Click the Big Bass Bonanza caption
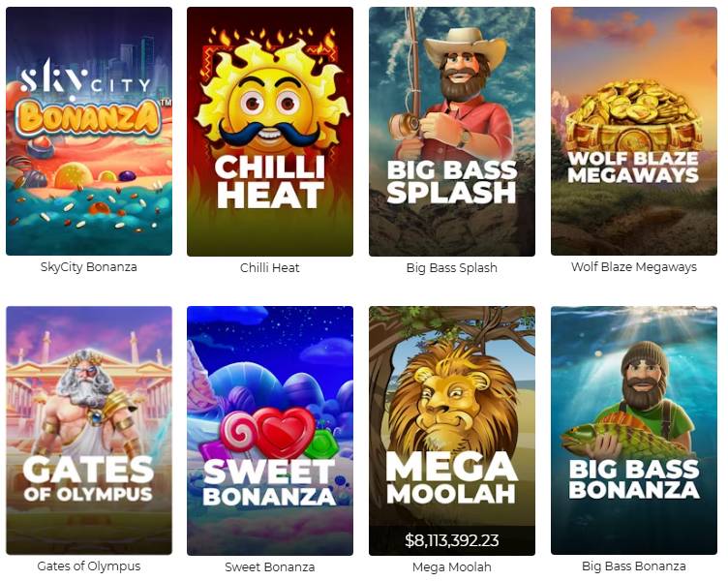The width and height of the screenshot is (728, 581). pos(634,566)
